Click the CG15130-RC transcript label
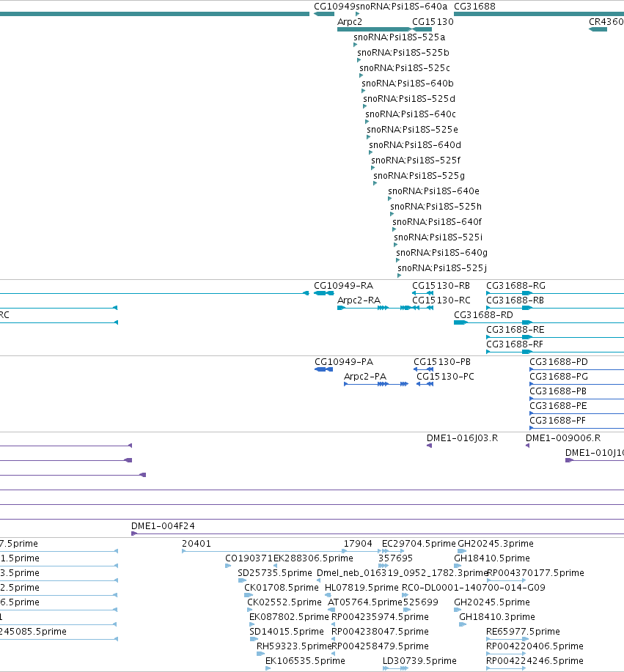Viewport: 624px width, 672px height. coord(441,300)
